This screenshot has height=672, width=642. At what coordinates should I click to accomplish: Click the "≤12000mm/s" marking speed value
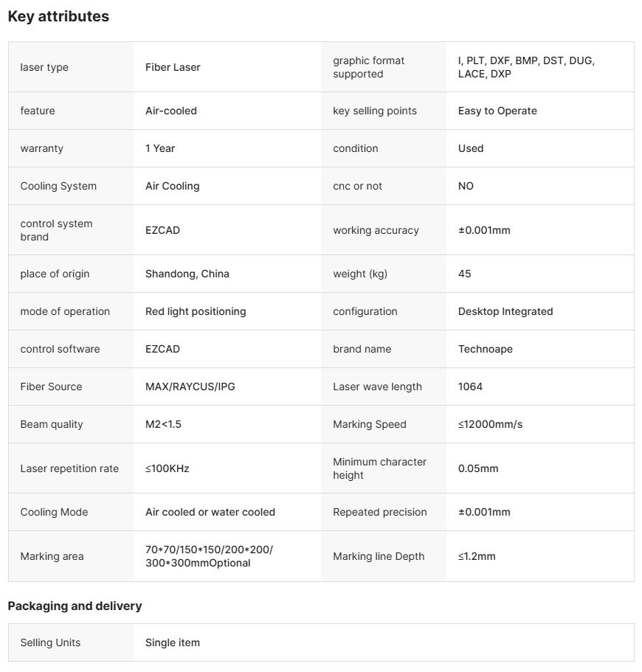490,424
